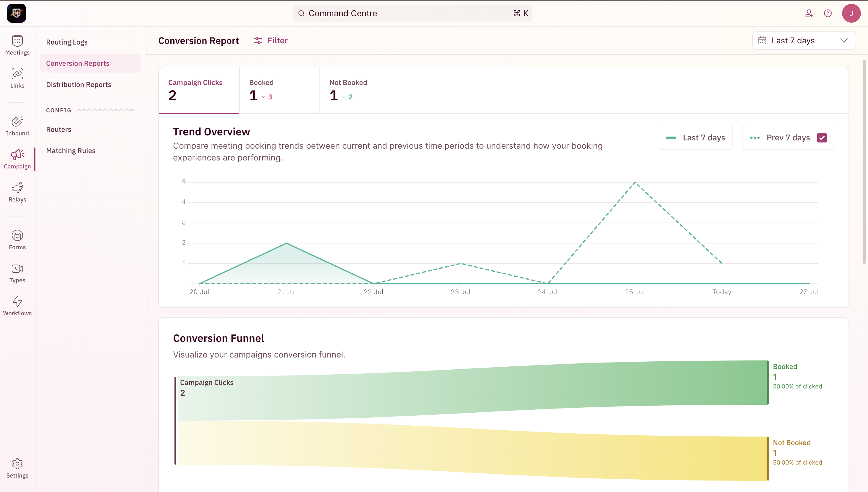Open Routing Logs

point(90,42)
